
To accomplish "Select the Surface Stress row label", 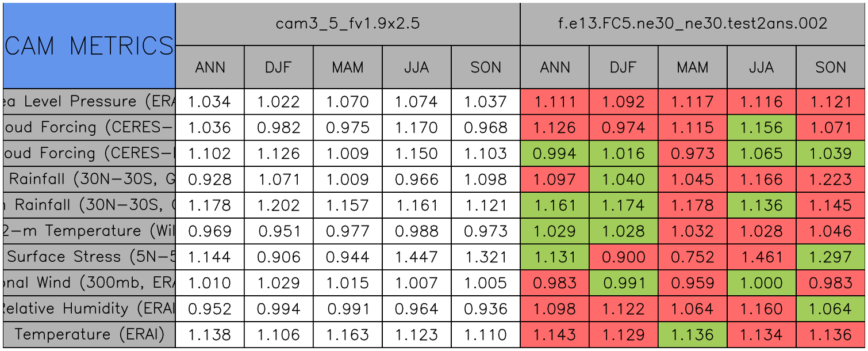I will (x=89, y=257).
